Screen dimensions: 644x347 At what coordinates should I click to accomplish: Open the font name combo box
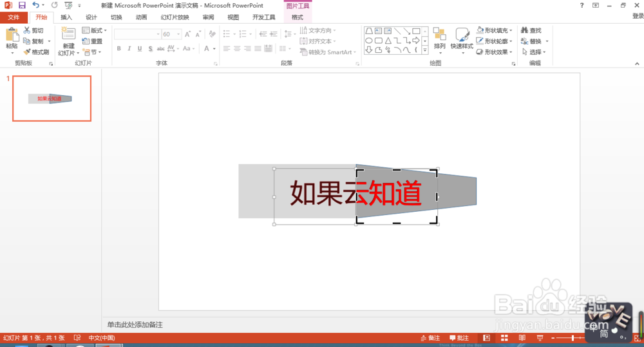coord(137,34)
